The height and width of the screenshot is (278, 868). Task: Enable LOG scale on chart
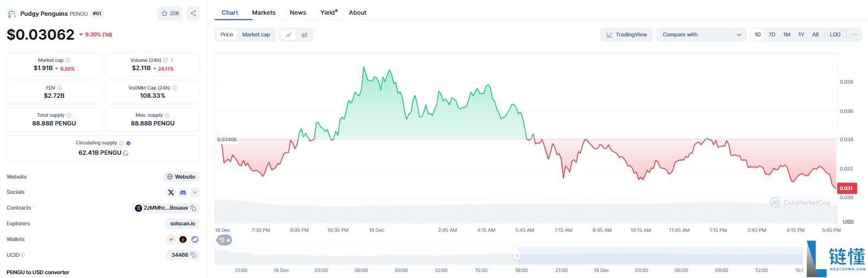click(x=835, y=35)
